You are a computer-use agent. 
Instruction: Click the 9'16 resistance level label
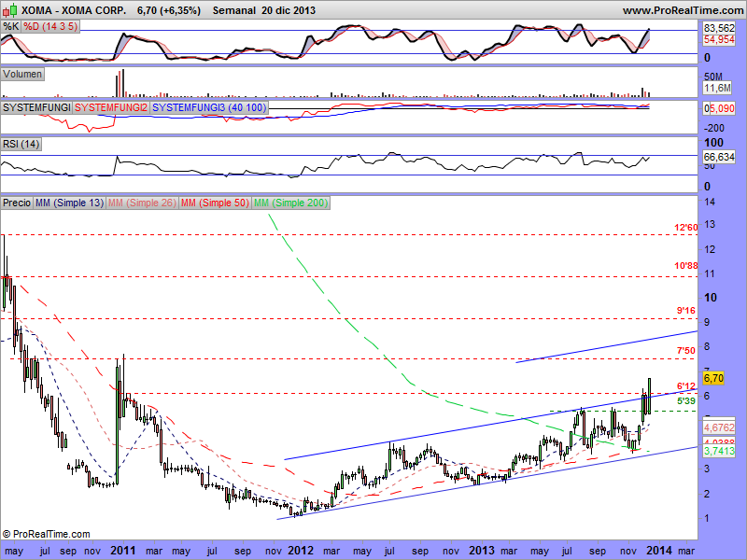click(x=686, y=311)
